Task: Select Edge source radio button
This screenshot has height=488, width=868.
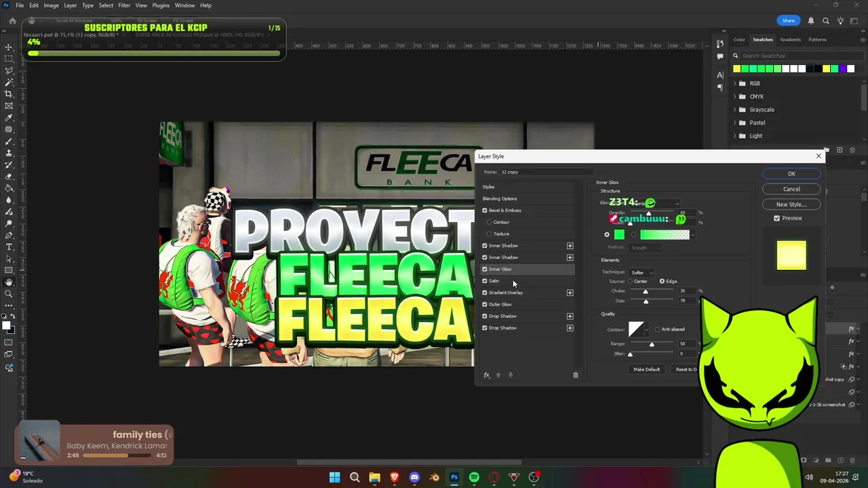Action: 662,281
